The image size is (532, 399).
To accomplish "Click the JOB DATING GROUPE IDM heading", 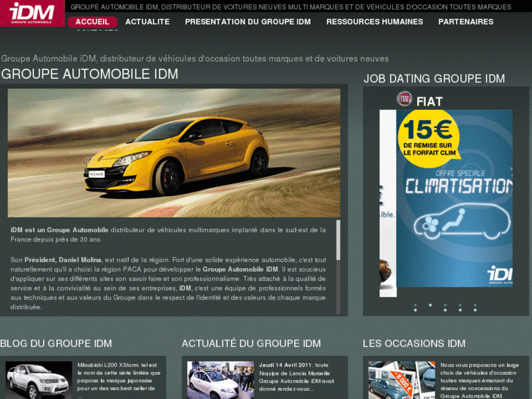I will point(434,78).
